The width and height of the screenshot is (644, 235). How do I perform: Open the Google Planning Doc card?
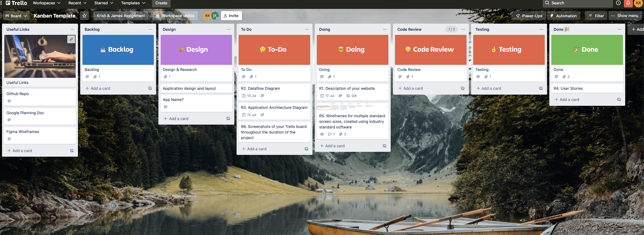[40, 116]
